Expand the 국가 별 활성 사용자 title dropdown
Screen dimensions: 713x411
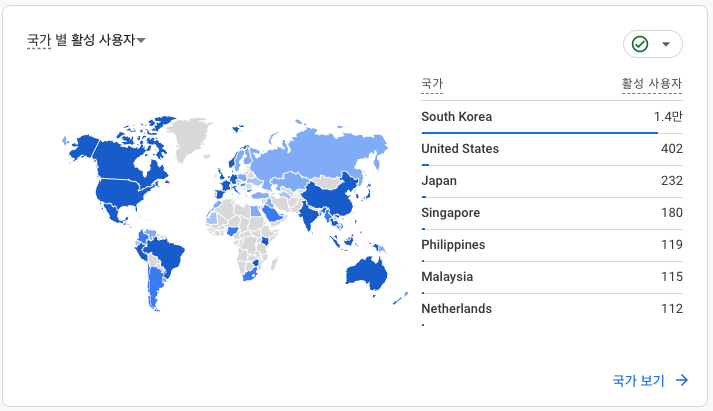click(x=142, y=41)
